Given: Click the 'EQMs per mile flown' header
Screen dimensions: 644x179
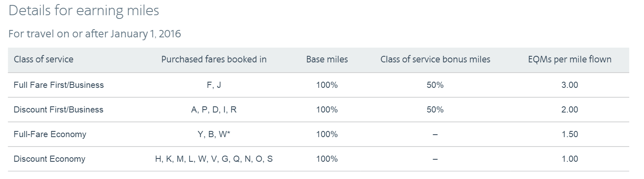Looking at the screenshot, I should pos(570,60).
